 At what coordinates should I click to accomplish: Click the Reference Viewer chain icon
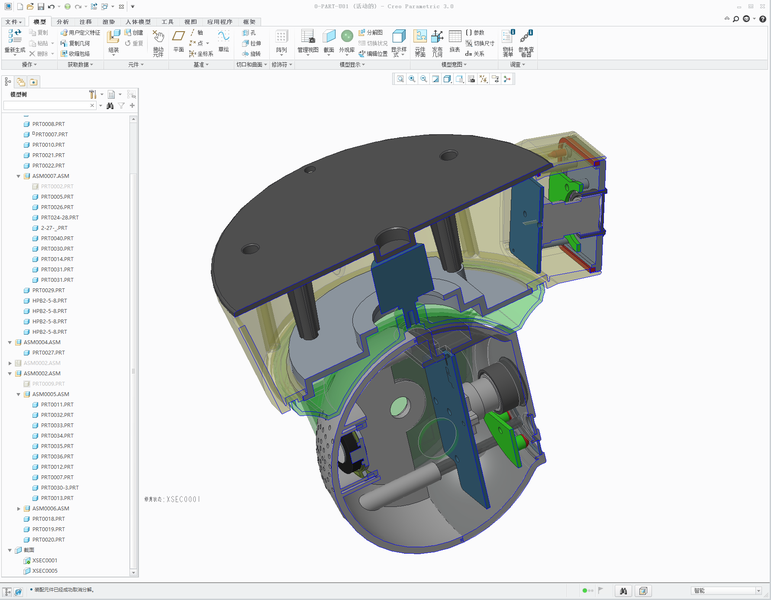[x=526, y=36]
